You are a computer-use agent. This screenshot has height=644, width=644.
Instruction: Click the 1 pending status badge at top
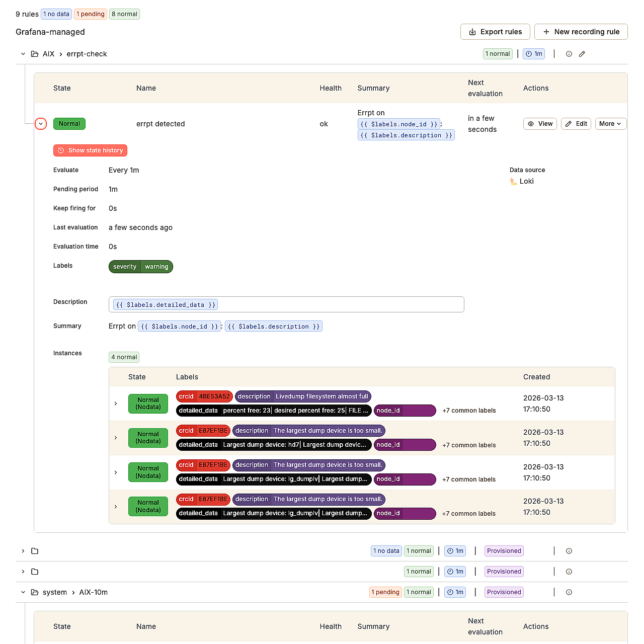point(90,14)
